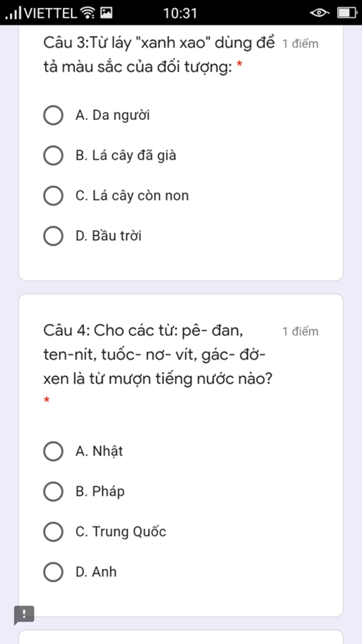Choose radio option B. Pháp

click(53, 491)
